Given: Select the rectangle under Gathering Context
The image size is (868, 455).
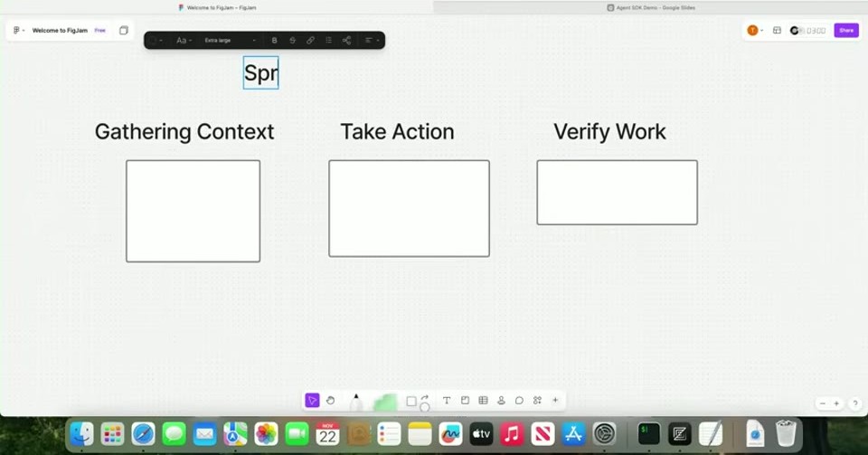Looking at the screenshot, I should (x=193, y=211).
